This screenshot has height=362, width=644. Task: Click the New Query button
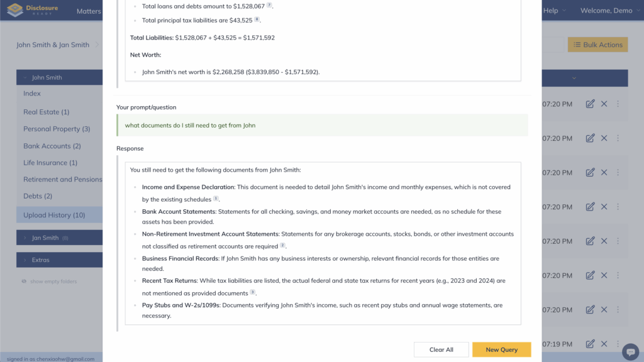501,349
